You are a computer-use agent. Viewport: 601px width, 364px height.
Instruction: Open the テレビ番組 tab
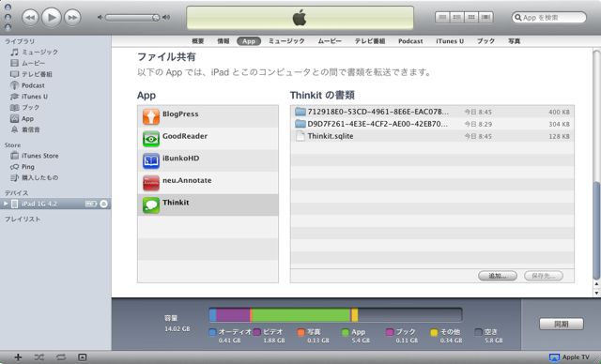370,41
